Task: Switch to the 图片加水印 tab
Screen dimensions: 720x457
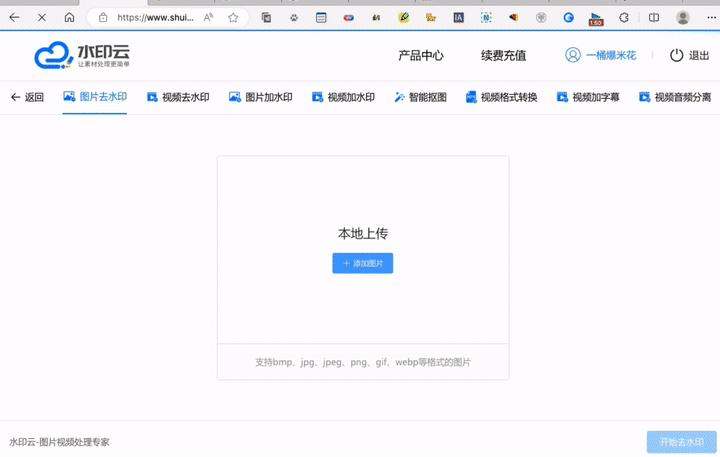Action: click(x=260, y=97)
